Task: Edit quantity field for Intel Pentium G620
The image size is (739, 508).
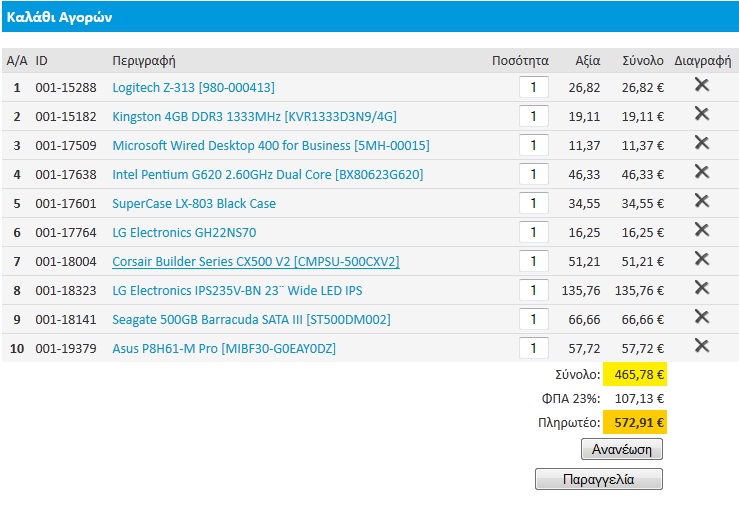Action: (534, 174)
